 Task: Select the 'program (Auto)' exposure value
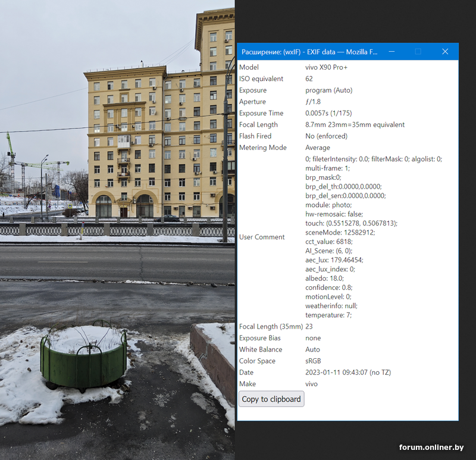[x=329, y=90]
